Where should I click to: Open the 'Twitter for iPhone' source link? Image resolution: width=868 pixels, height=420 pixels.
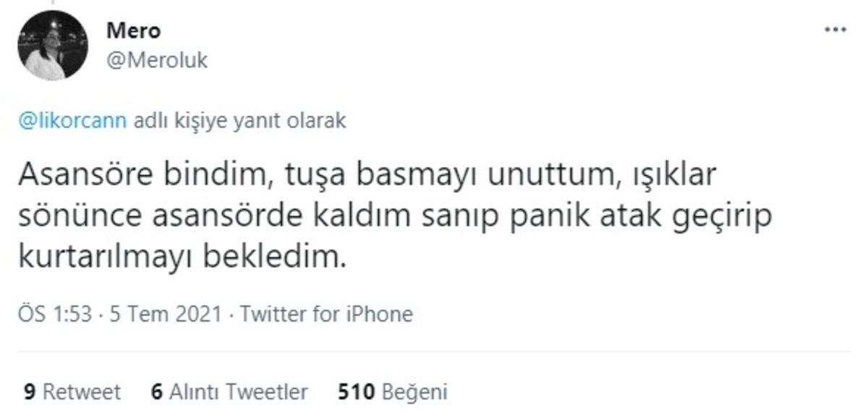[325, 314]
